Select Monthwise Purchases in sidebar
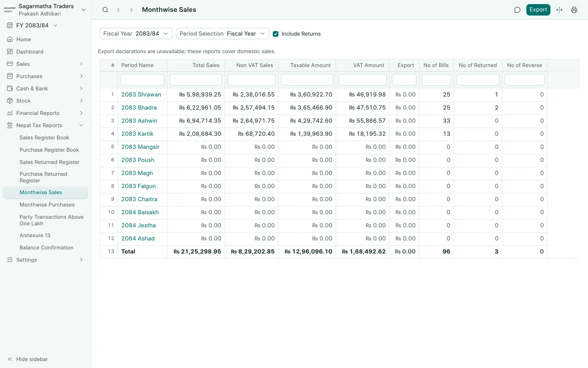The image size is (588, 368). 47,205
